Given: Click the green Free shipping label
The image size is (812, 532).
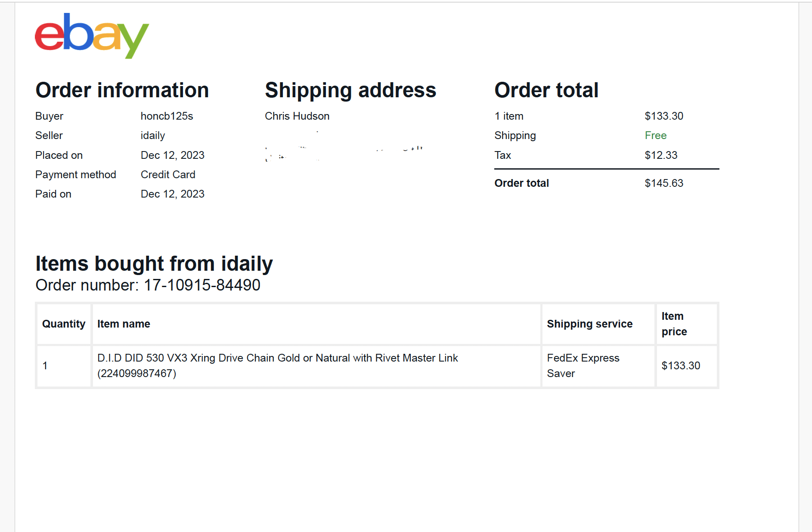Looking at the screenshot, I should [x=655, y=136].
